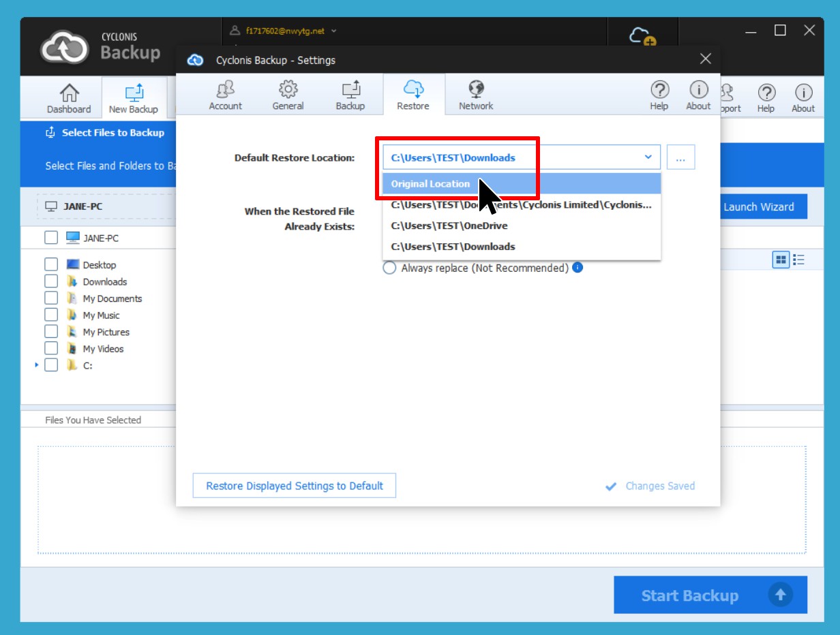The width and height of the screenshot is (840, 635).
Task: Click the Help icon in Settings dialog
Action: 659,95
